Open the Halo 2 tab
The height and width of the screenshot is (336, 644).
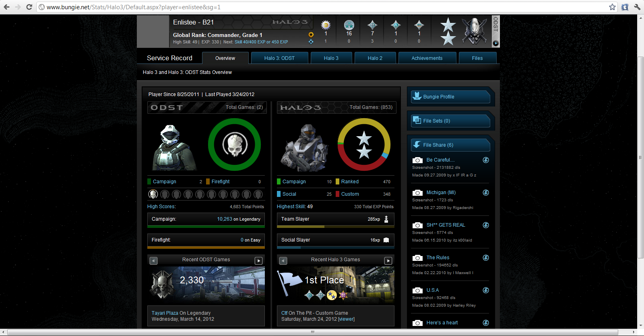pyautogui.click(x=375, y=58)
